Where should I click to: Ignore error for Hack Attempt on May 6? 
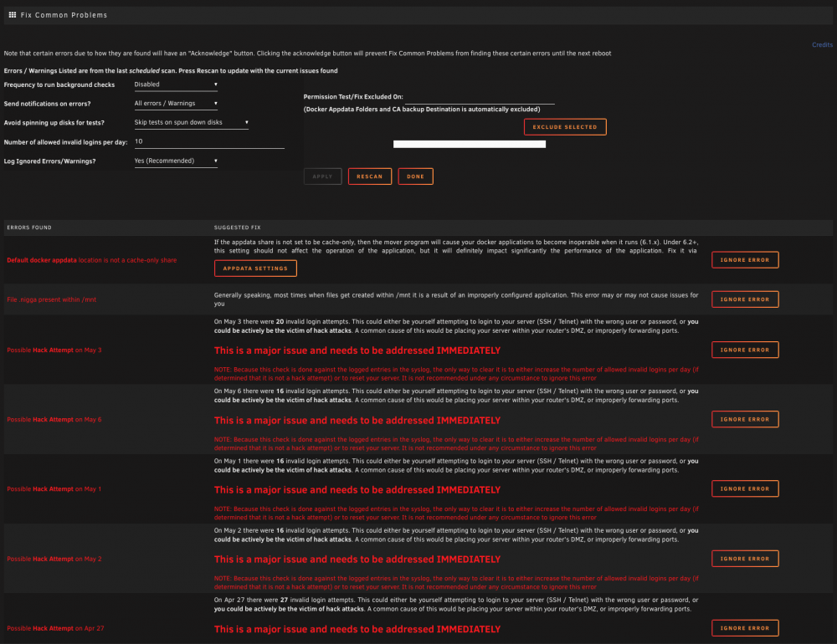[x=745, y=419]
